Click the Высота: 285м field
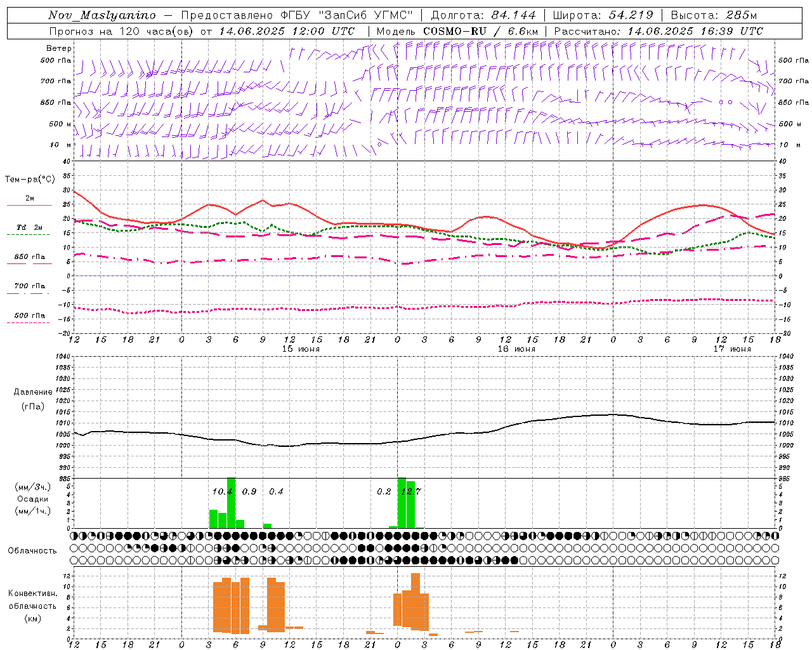Screen dimensions: 812x650 coord(714,15)
